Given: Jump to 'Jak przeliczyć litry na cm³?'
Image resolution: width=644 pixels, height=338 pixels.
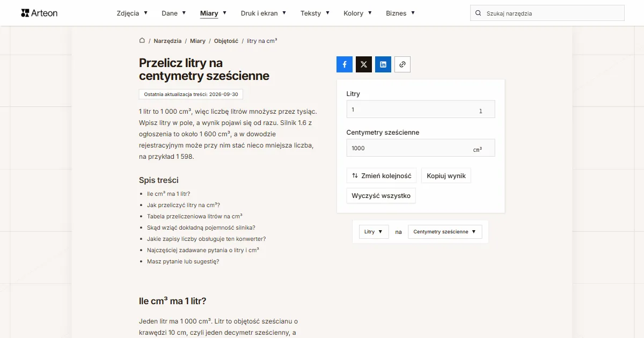Looking at the screenshot, I should click(184, 205).
